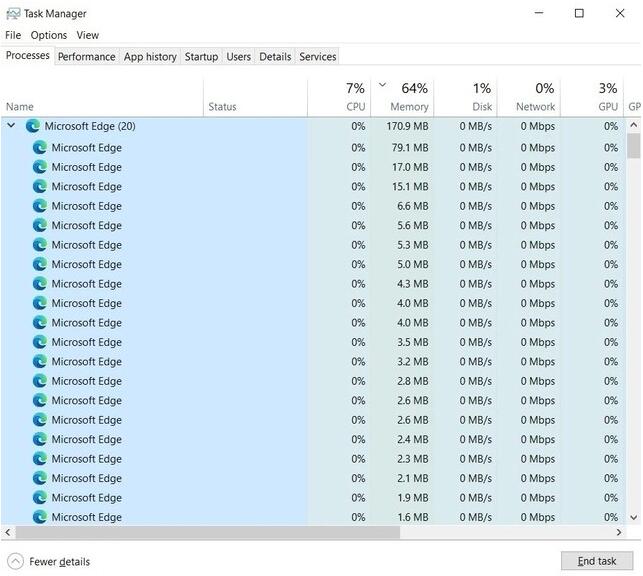643x576 pixels.
Task: Click Edge icon in the 5.0 MB row
Action: click(40, 264)
